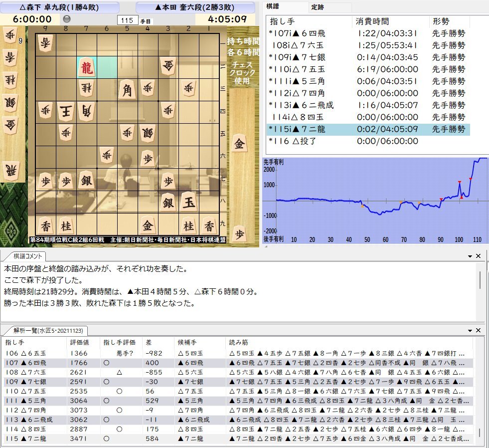Screen dimensions: 489x448
Task: Select the 解析一覧 tab
Action: point(48,331)
